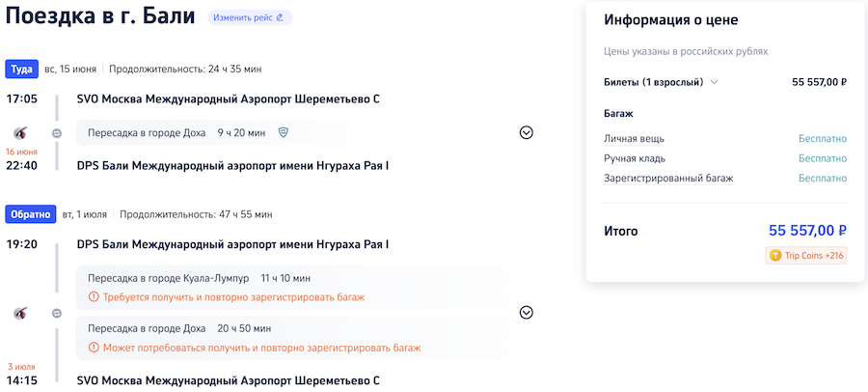Click the warning icon on the Kuala Lumpur baggage notice
Screen dimensions: 868x392
(x=94, y=297)
